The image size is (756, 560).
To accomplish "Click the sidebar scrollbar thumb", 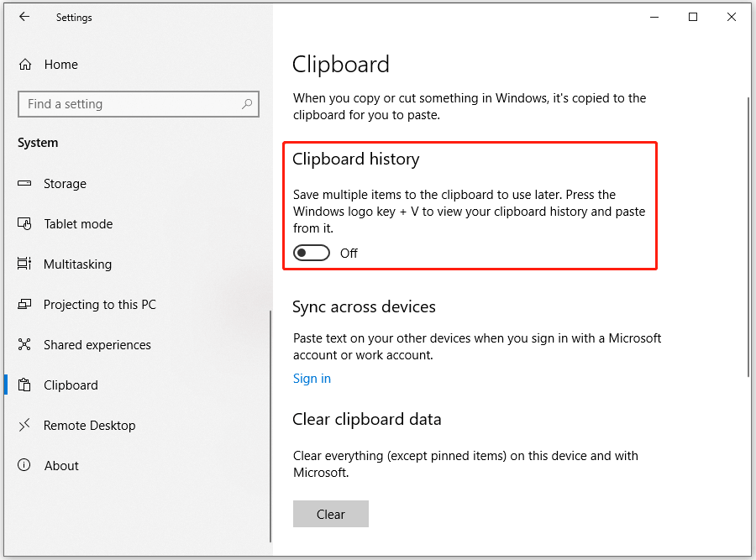I will click(x=270, y=427).
